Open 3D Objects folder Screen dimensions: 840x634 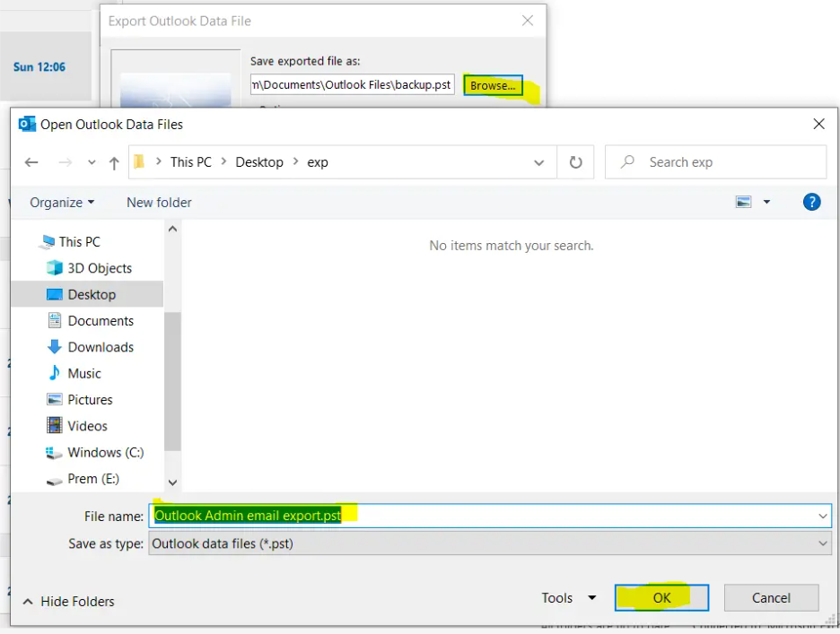[100, 268]
